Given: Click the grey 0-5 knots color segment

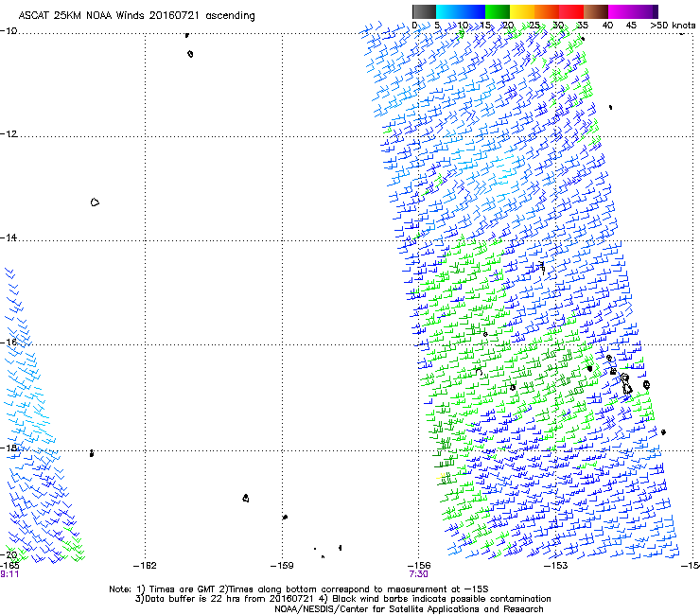Looking at the screenshot, I should [x=424, y=11].
